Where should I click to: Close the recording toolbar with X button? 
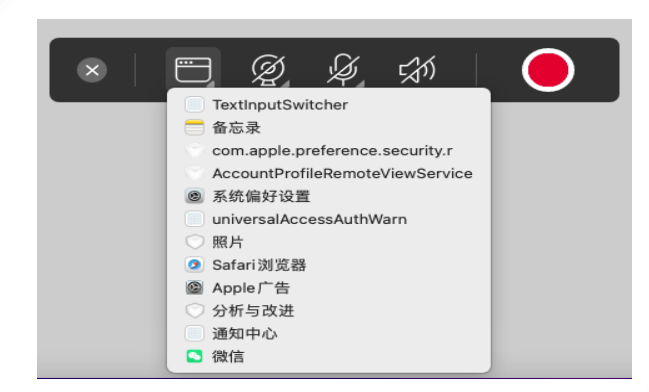(92, 70)
